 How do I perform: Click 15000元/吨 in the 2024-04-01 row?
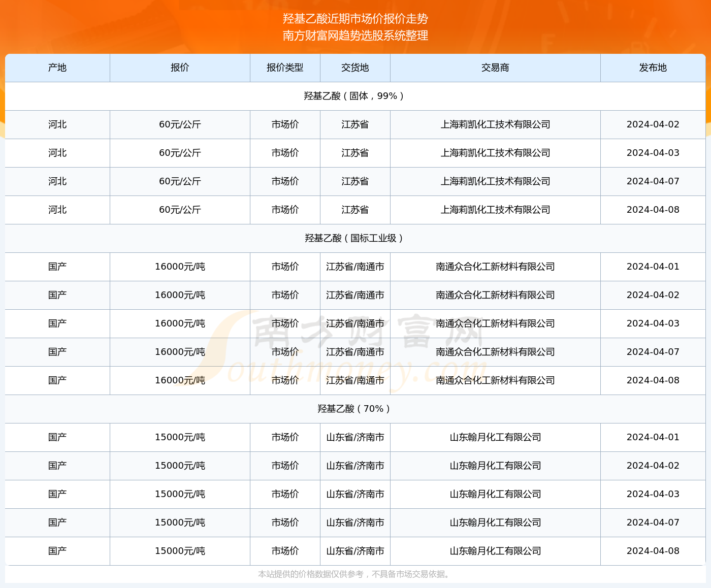click(180, 437)
